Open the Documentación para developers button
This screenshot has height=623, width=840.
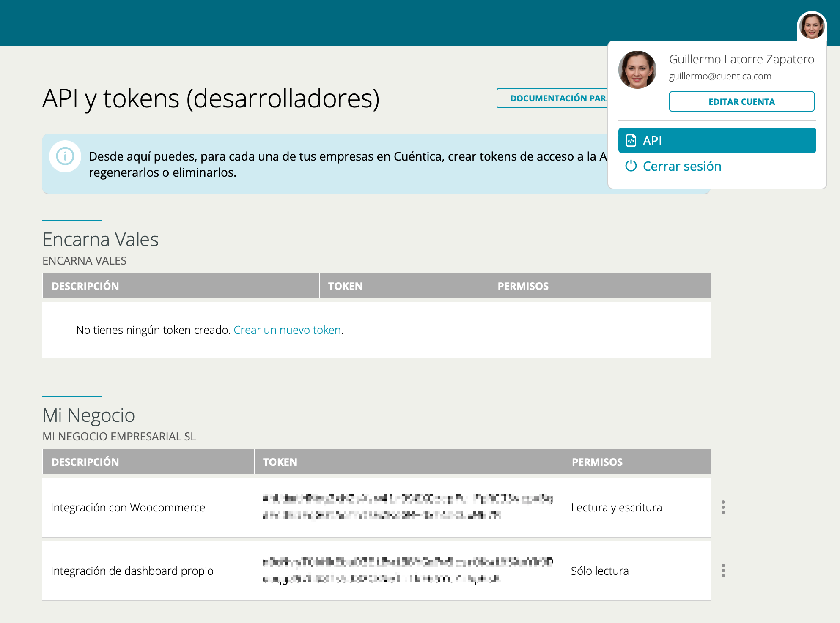click(x=552, y=98)
